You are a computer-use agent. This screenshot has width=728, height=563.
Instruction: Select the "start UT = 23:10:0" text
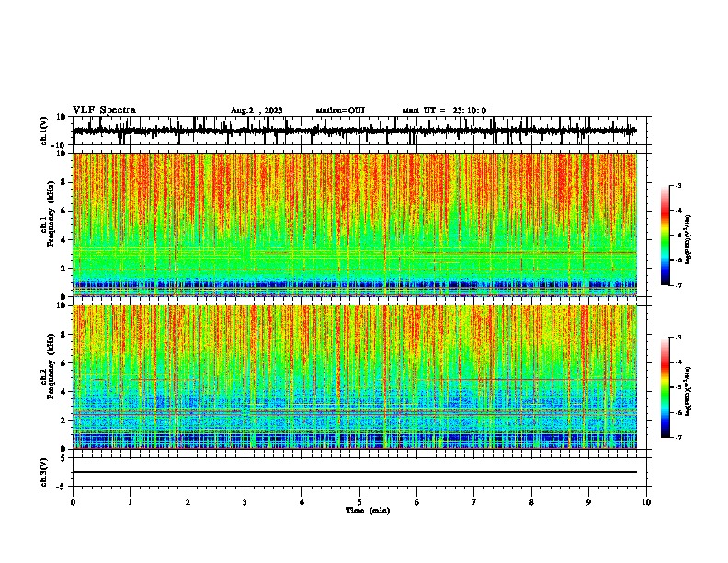(444, 110)
